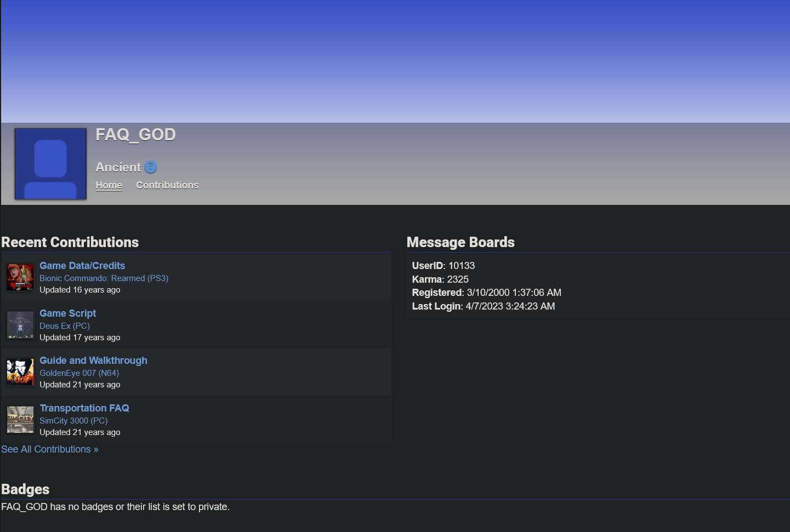
Task: Click the Ancient user level text
Action: pyautogui.click(x=118, y=167)
